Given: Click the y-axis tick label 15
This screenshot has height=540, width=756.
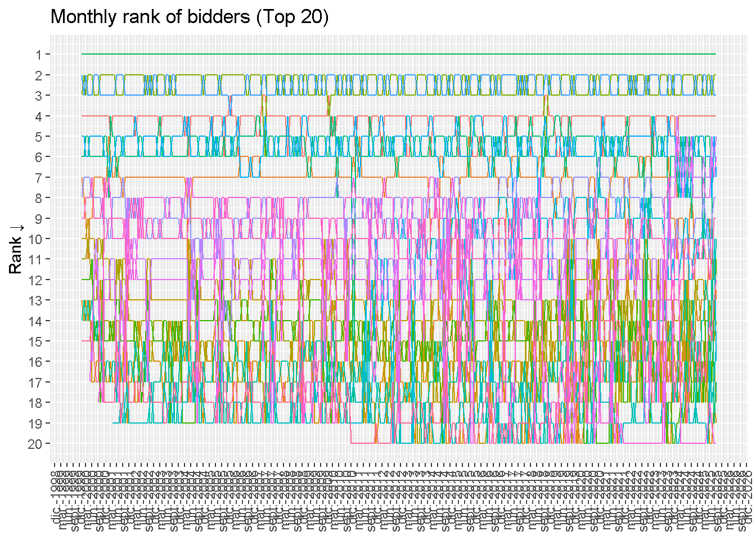Looking at the screenshot, I should [x=35, y=341].
